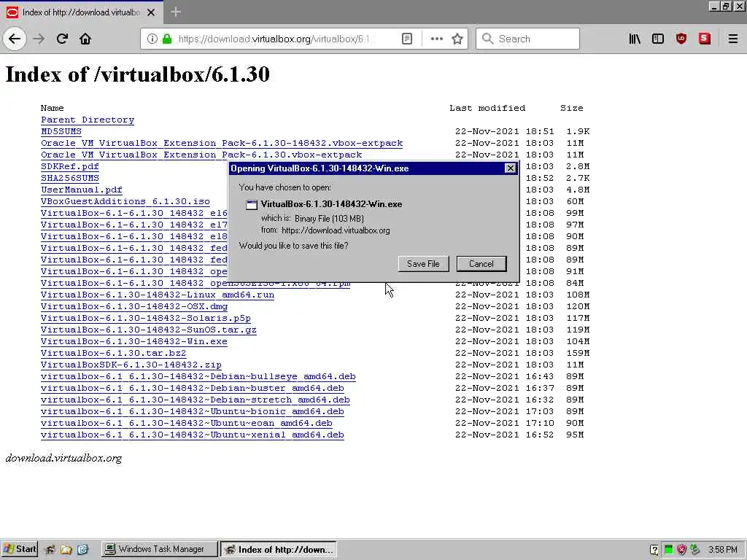Switch to Windows Task Manager taskbar button
The width and height of the screenshot is (747, 560).
(159, 549)
